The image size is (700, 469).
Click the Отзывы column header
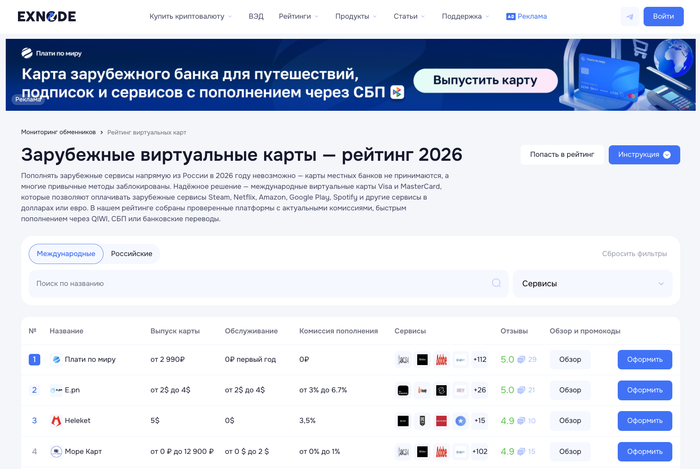pos(514,331)
